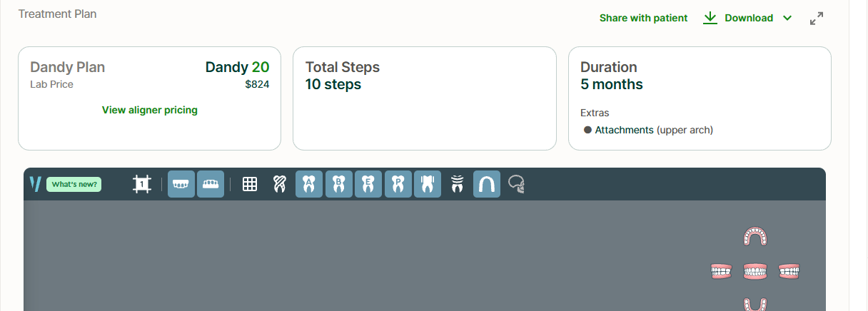Select the upper arch occlusal view thumbnail

755,236
